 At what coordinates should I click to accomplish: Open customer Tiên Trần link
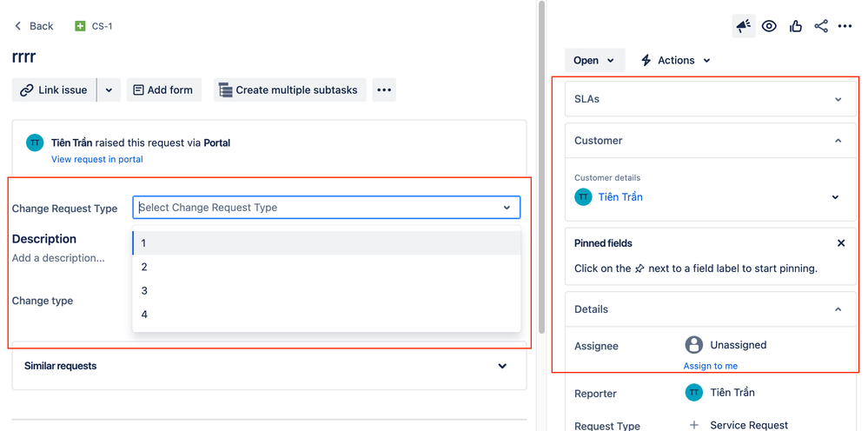click(x=620, y=197)
